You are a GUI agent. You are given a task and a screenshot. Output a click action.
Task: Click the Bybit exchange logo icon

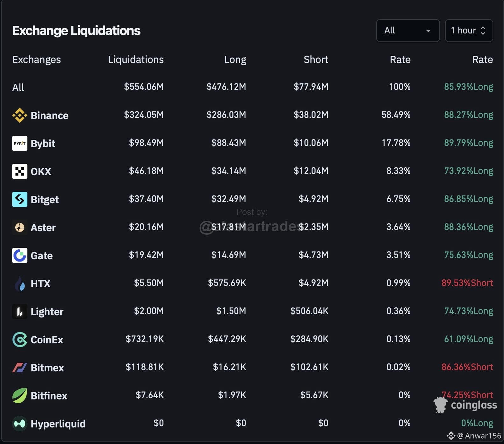(20, 143)
